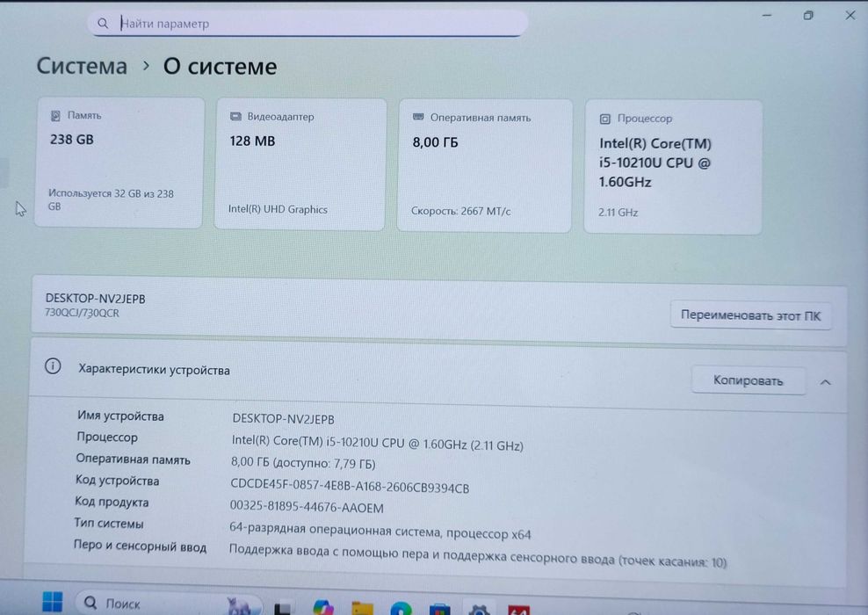Click the 'Скорость: 2667 МТ/с' text
Viewport: 868px width, 615px height.
pos(460,211)
